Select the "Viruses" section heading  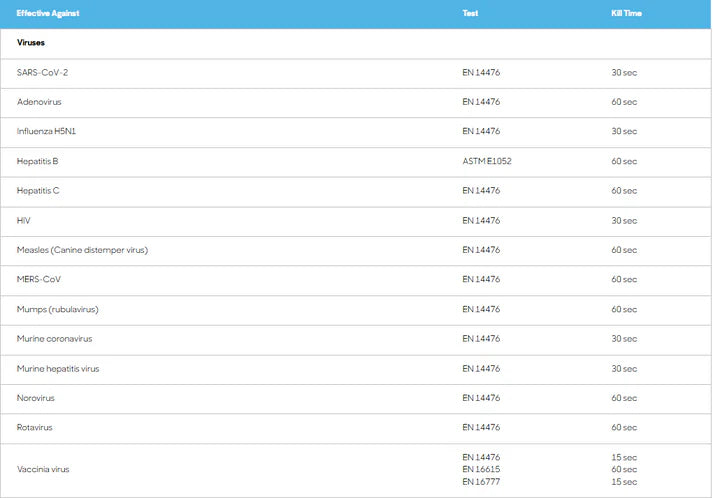[x=31, y=43]
